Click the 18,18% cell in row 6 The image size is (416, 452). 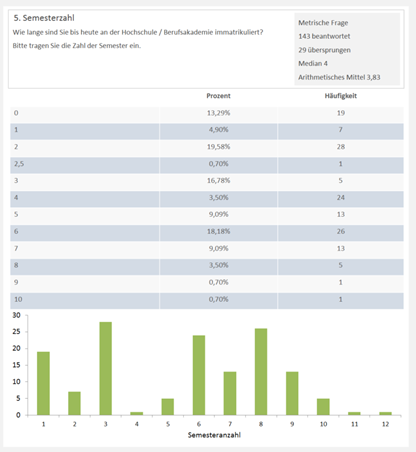218,231
